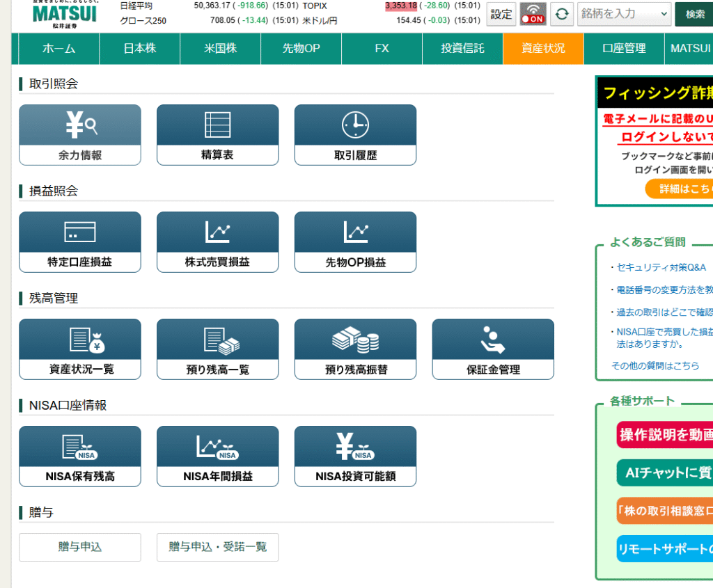Open the 特定口座損益 icon tile
Viewport: 713px width, 588px height.
(x=80, y=232)
